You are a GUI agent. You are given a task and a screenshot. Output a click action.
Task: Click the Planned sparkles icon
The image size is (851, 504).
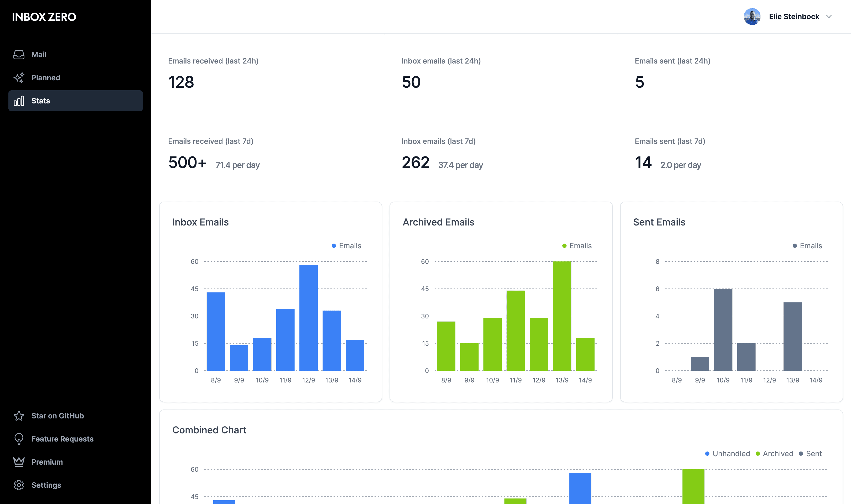point(19,78)
